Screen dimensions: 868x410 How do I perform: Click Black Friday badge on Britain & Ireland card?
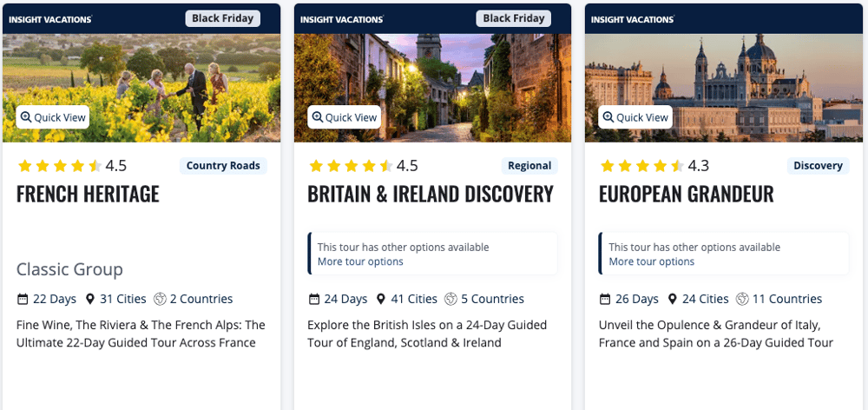514,18
